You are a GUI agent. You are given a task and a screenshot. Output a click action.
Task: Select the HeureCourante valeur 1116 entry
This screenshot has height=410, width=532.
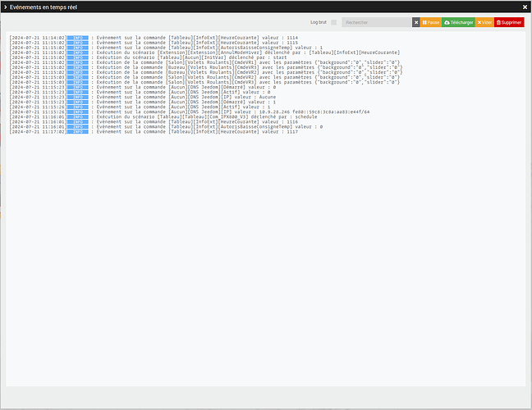click(x=154, y=121)
